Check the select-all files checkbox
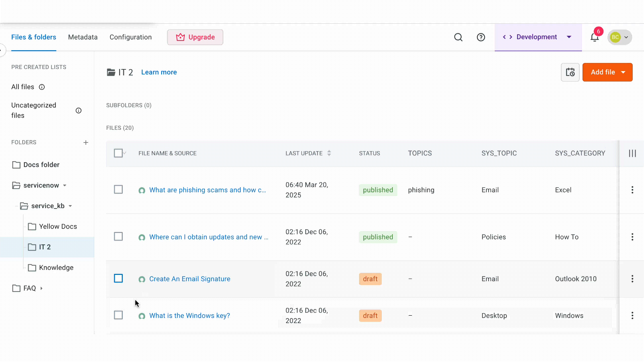The width and height of the screenshot is (644, 362). 118,153
